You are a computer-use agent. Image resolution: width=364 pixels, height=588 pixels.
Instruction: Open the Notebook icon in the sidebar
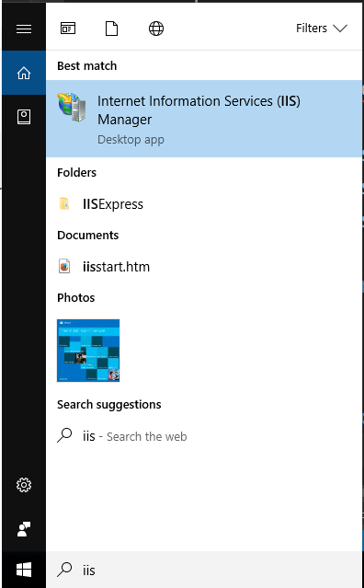click(x=24, y=117)
